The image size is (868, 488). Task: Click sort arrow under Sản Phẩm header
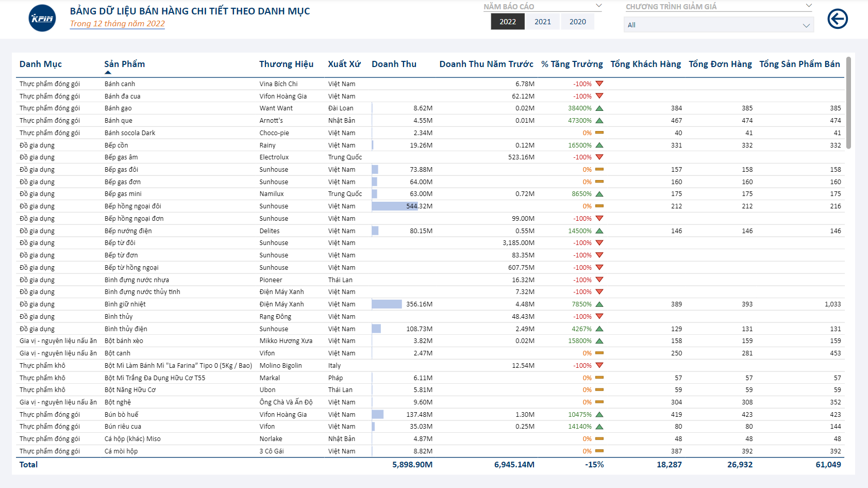[108, 73]
